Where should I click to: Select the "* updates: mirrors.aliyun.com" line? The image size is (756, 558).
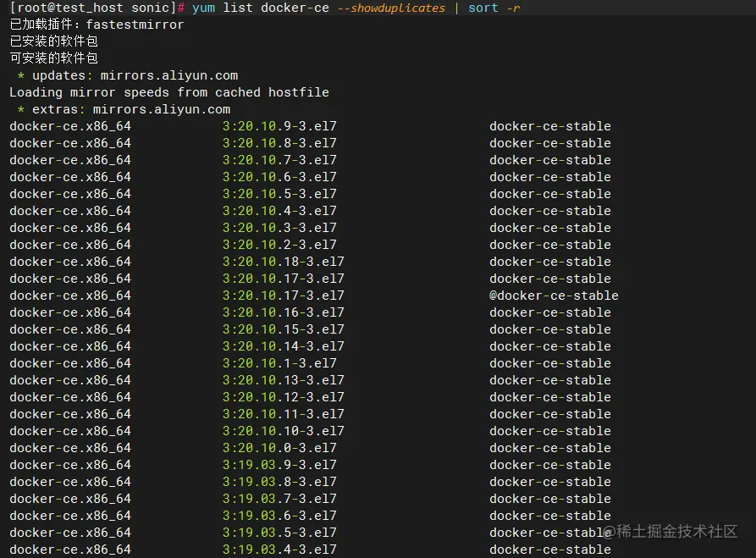point(128,75)
